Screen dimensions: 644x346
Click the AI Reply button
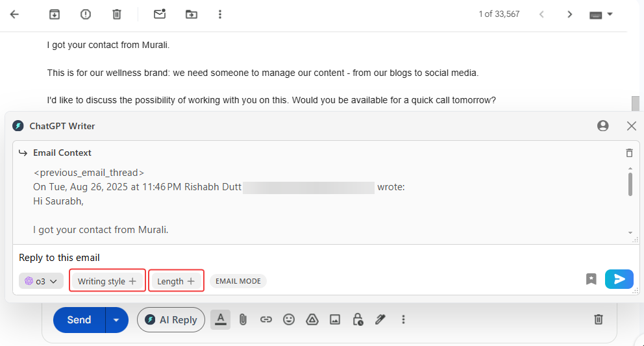[171, 319]
